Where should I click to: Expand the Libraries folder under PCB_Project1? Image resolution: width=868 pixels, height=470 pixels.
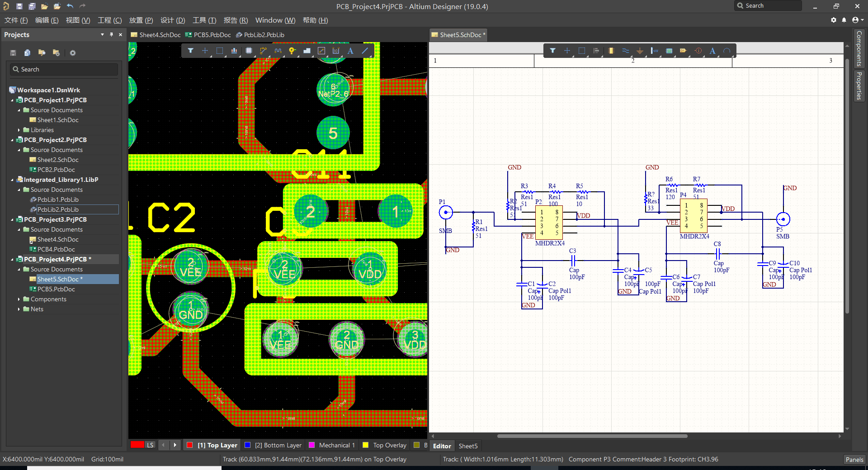[19, 130]
